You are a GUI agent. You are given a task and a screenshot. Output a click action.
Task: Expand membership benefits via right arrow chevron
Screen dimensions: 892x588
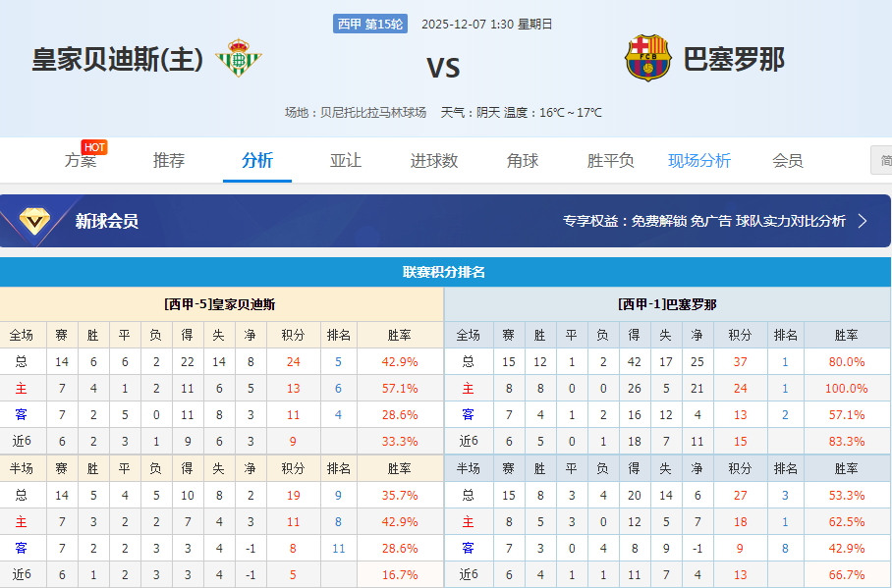861,223
